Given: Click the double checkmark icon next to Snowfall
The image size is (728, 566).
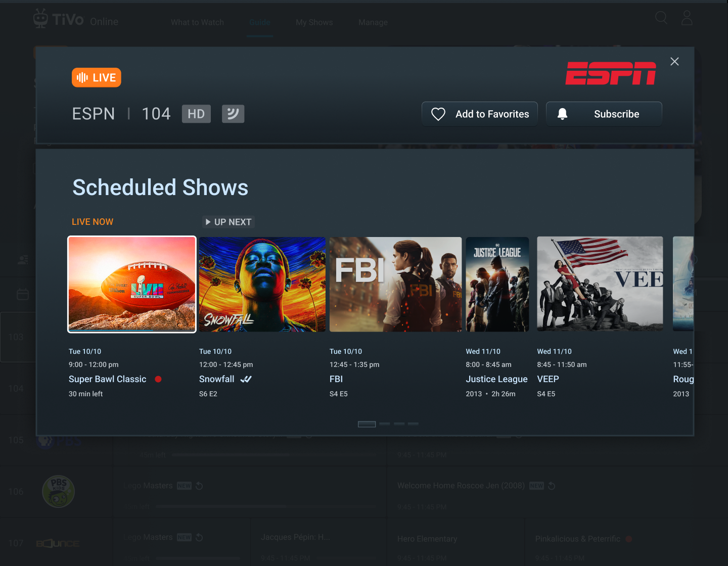Looking at the screenshot, I should [x=246, y=379].
